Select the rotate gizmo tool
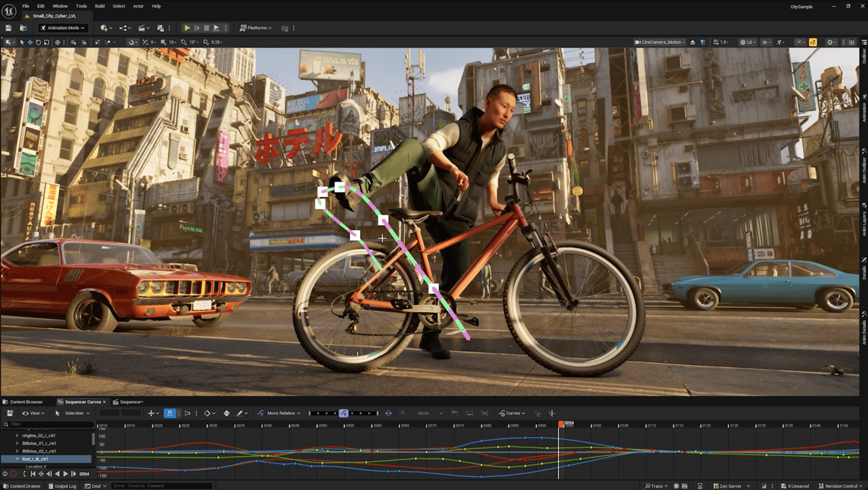The image size is (868, 490). 38,42
